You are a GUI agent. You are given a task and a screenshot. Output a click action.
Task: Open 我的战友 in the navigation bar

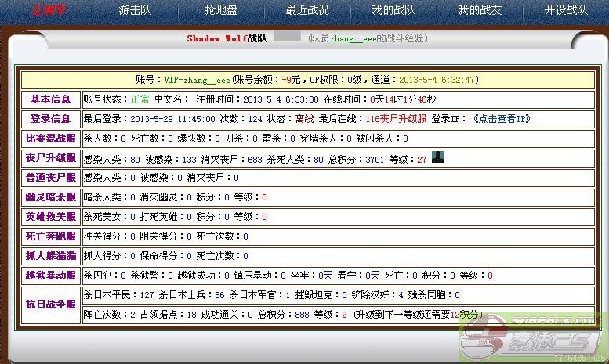(479, 10)
